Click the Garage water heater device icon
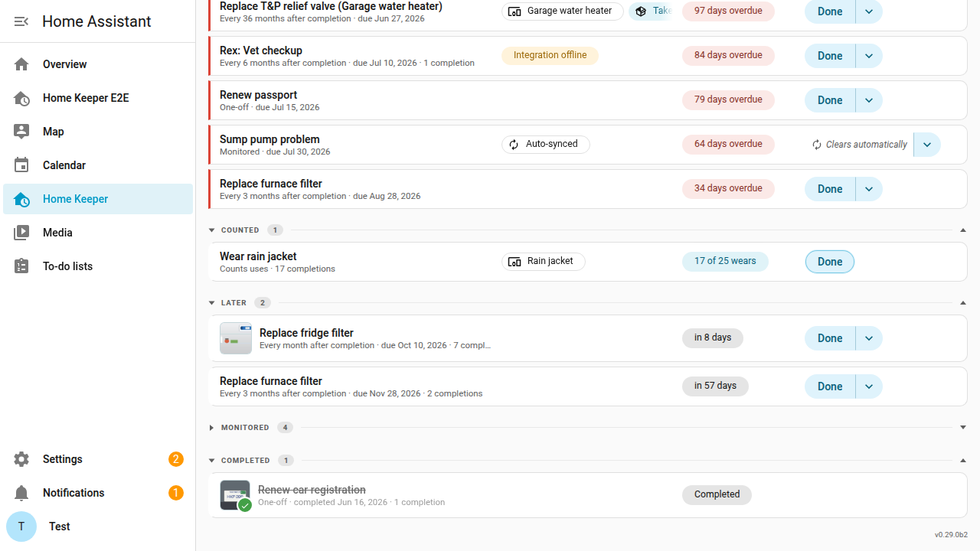980x551 pixels. tap(514, 11)
